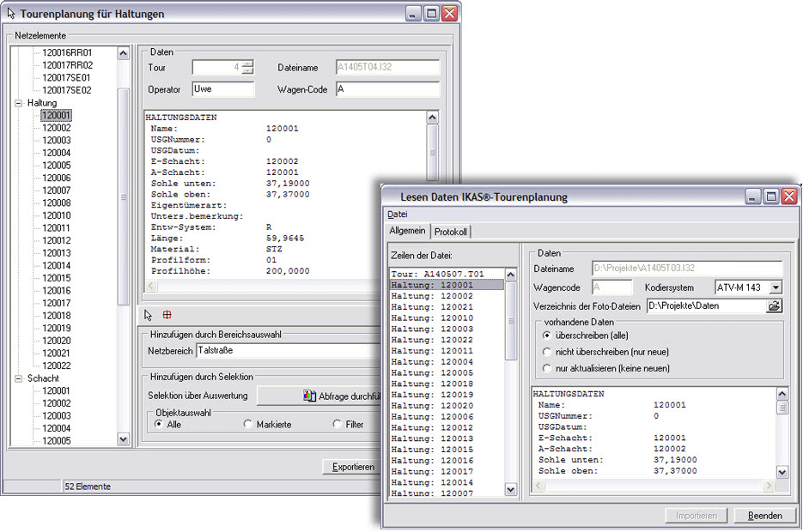Image resolution: width=803 pixels, height=532 pixels.
Task: Open the Kodiersystem ATV-M 143 dropdown
Action: point(776,287)
